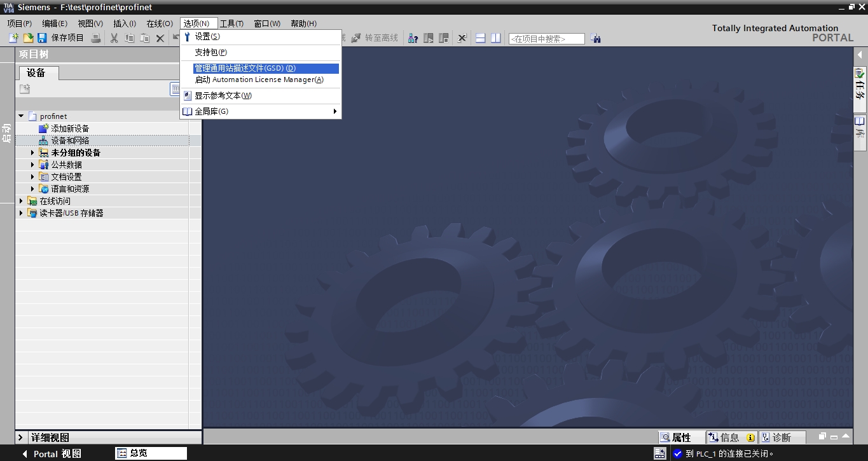Click the Paste toolbar icon

click(145, 38)
